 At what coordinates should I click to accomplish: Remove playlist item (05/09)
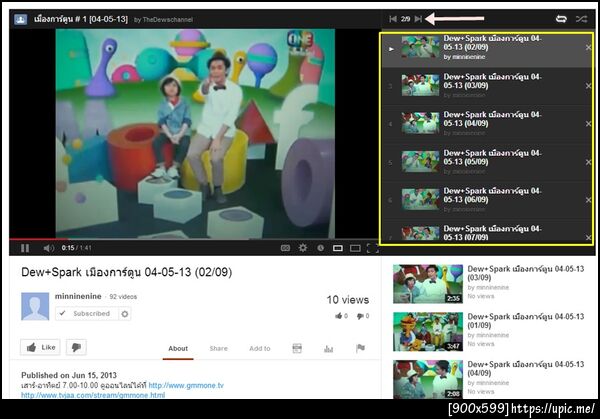(588, 162)
